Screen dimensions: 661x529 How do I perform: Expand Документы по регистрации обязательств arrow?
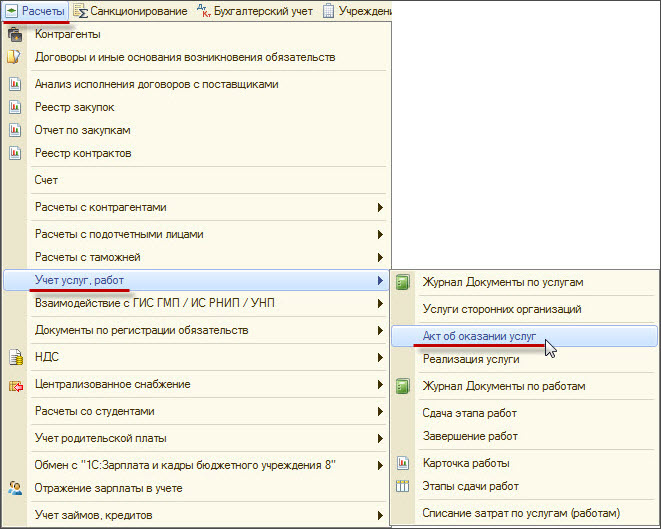[380, 330]
